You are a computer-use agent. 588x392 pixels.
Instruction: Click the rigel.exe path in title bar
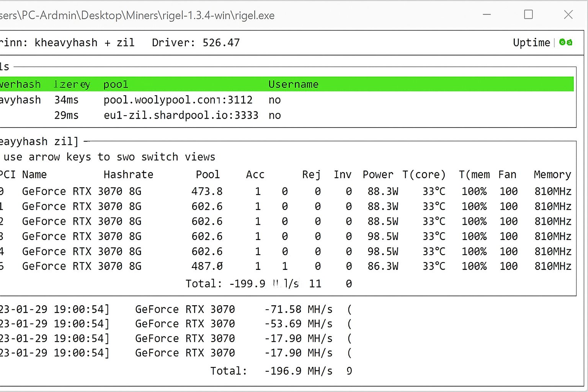tap(137, 16)
